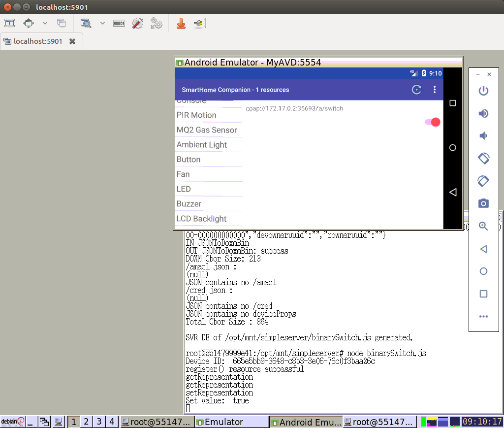Viewport: 504px width, 428px height.
Task: Click the magnifier zoom icon in the toolbar
Action: click(86, 23)
